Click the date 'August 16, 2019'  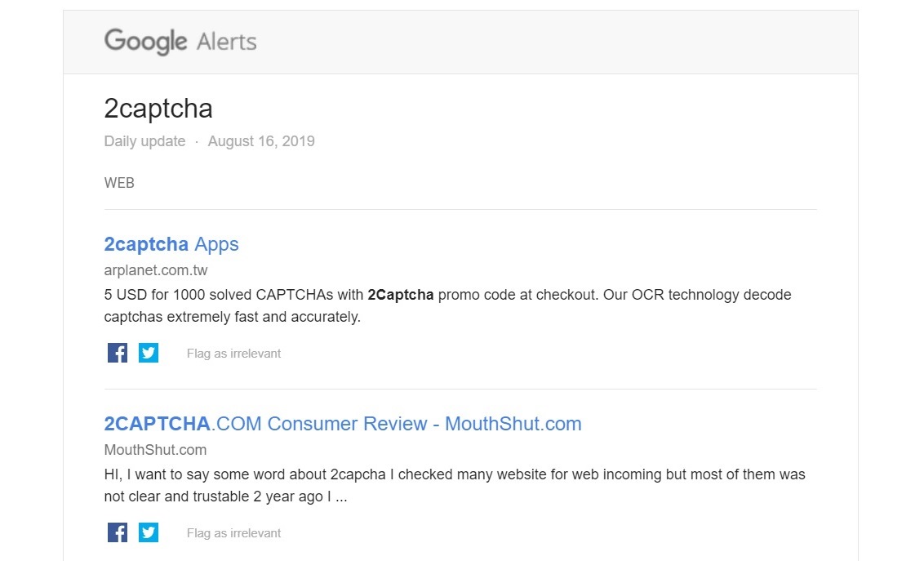tap(261, 141)
